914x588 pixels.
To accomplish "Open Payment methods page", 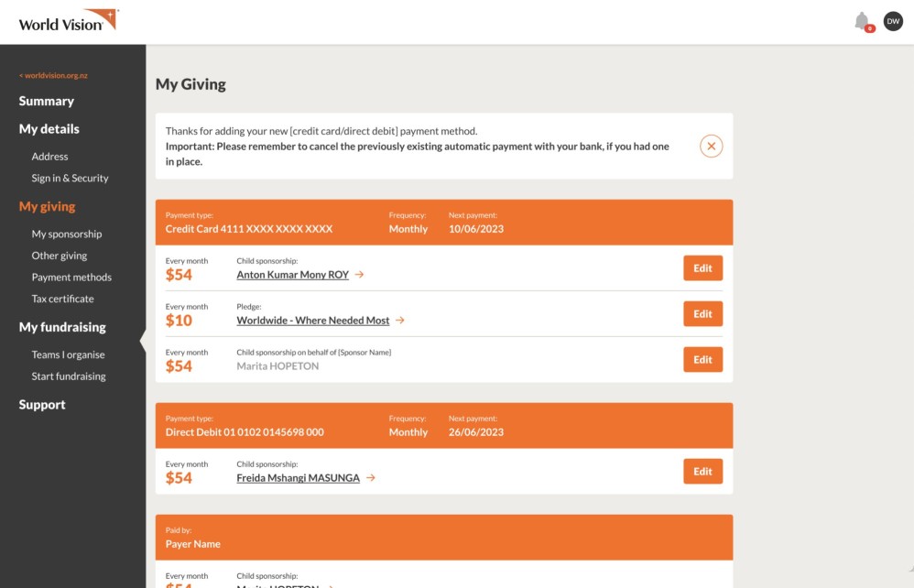I will point(71,278).
